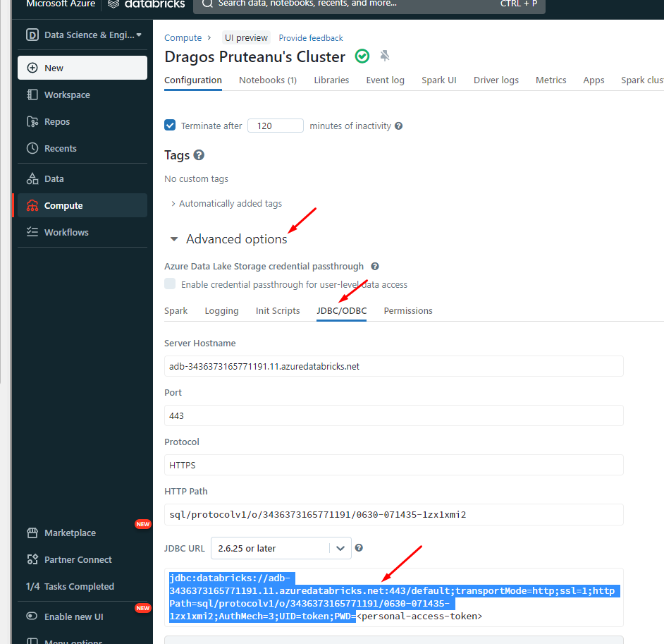Click the help icon next to Tags

199,155
